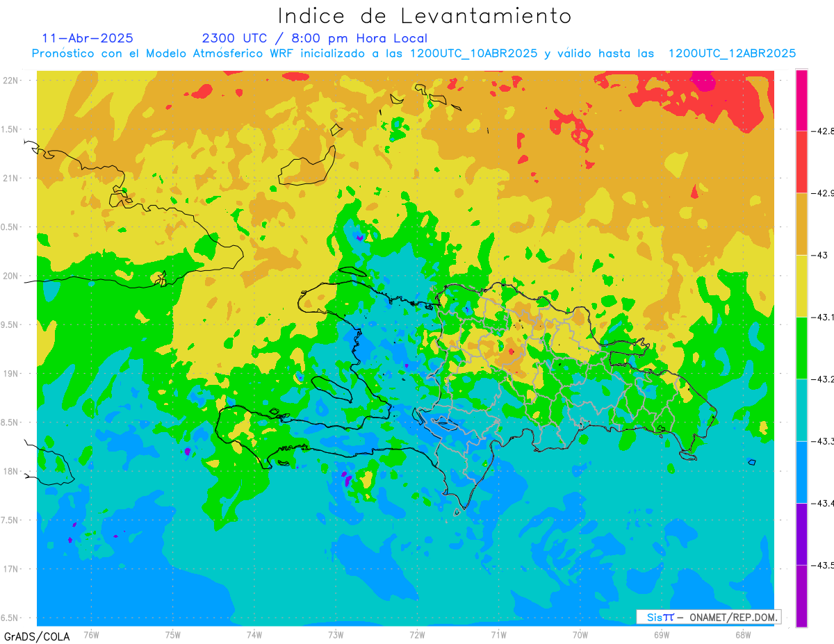This screenshot has height=644, width=834.
Task: Click the legend value "-43.5"
Action: coord(824,565)
